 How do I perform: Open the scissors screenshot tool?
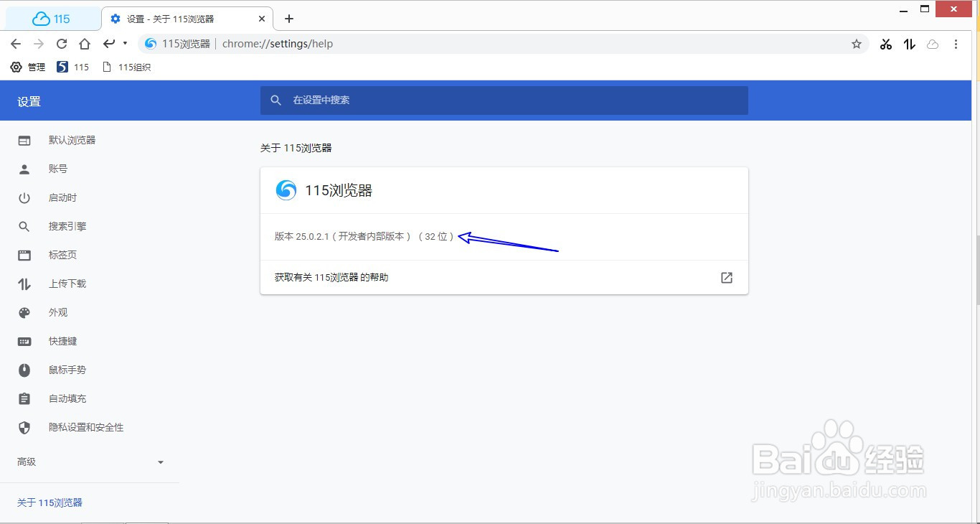(886, 44)
